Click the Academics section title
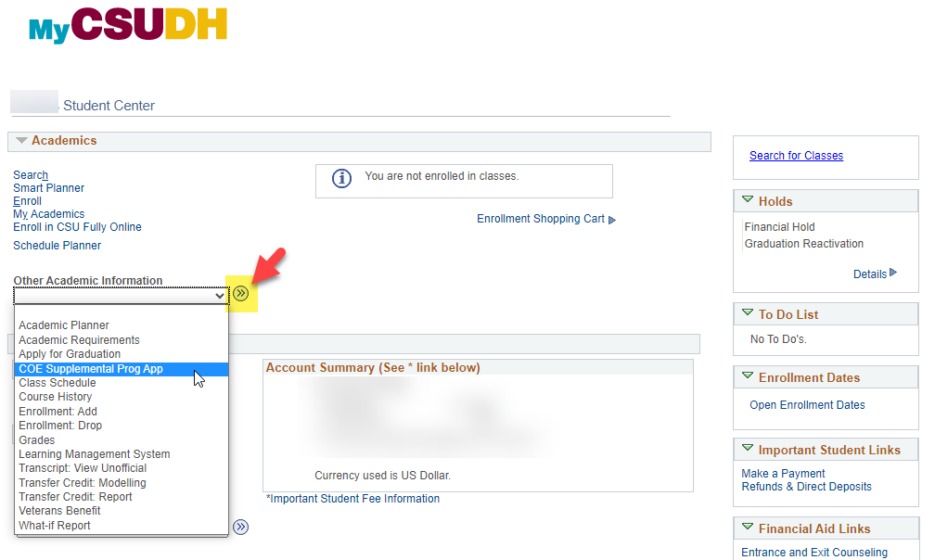The image size is (935, 560). 64,141
